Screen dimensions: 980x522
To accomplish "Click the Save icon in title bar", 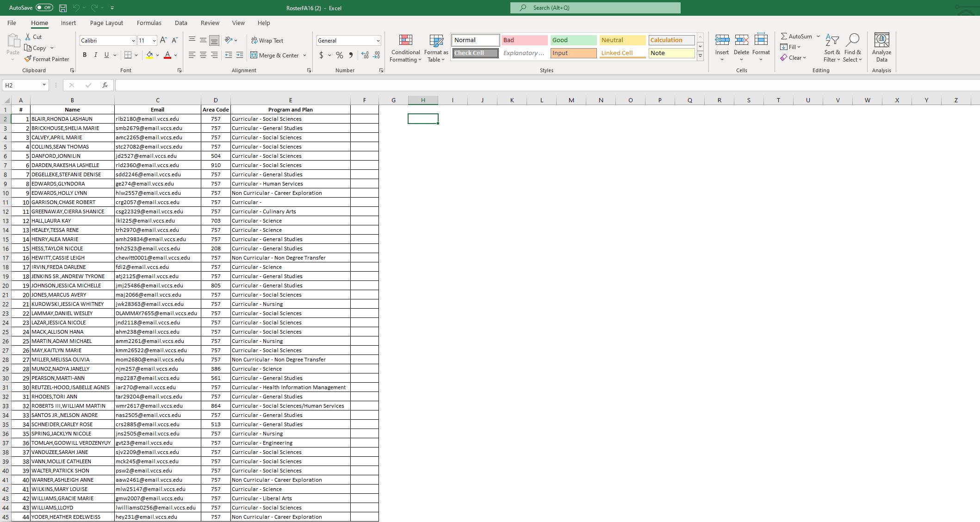I will coord(63,8).
